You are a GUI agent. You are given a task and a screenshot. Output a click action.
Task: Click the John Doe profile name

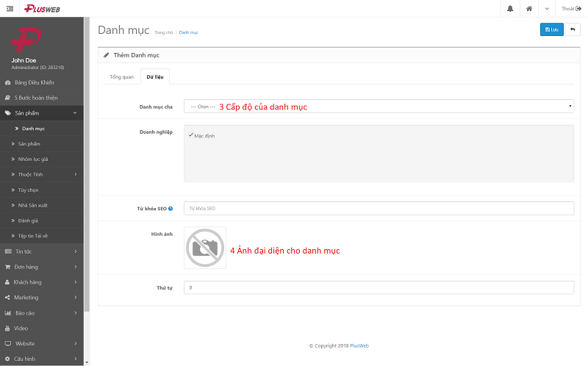(x=24, y=60)
